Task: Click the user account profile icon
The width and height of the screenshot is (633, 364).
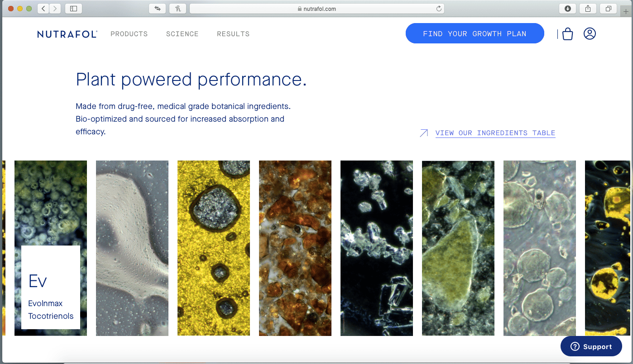Action: [x=590, y=33]
